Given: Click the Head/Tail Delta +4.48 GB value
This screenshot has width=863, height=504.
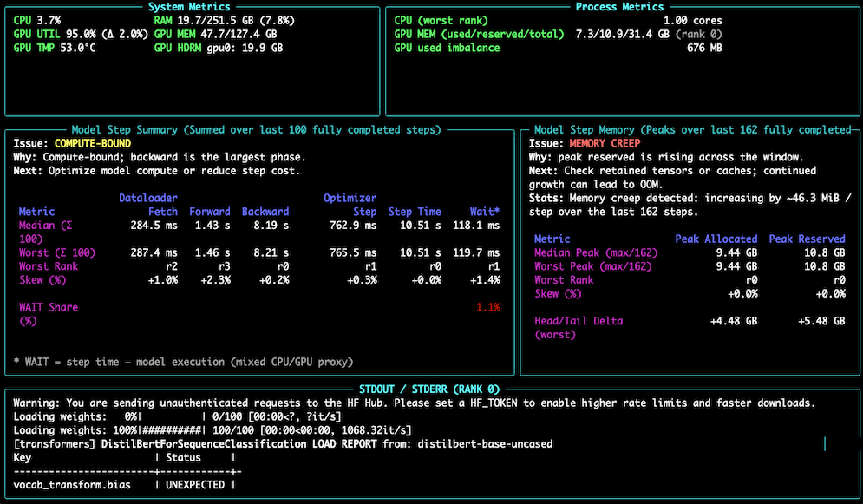Looking at the screenshot, I should [734, 321].
